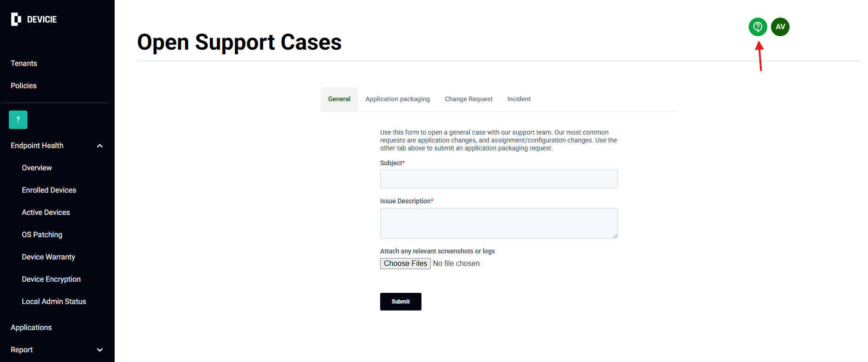The width and height of the screenshot is (868, 362).
Task: Open the Incident tab
Action: (x=518, y=99)
